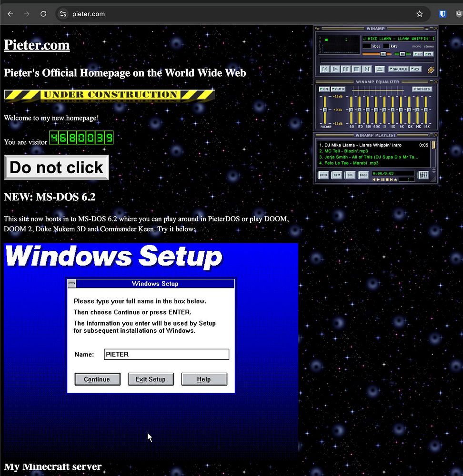463x476 pixels.
Task: Toggle equalizer ON button
Action: pyautogui.click(x=324, y=89)
